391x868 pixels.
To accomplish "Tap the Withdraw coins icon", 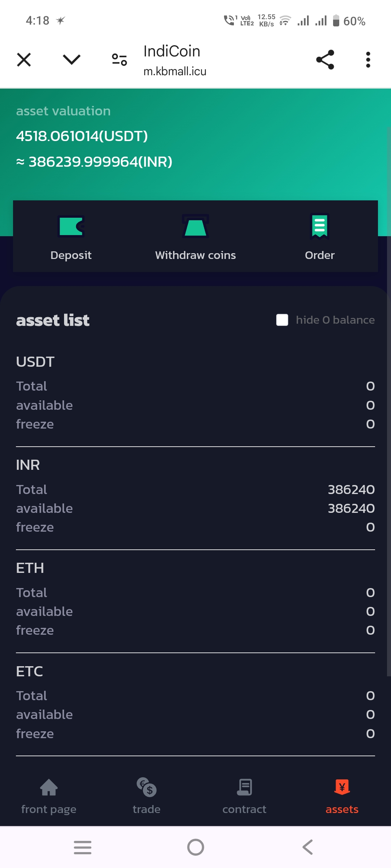I will coord(195,226).
